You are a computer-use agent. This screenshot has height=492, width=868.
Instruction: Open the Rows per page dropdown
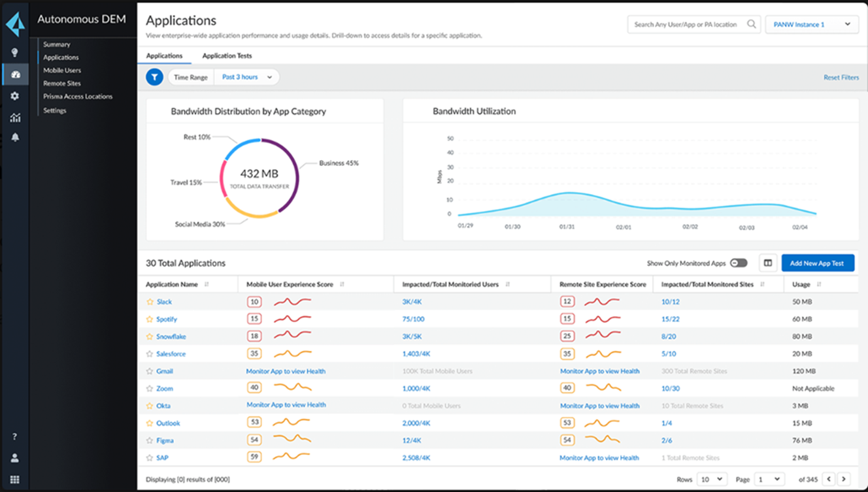pyautogui.click(x=711, y=479)
